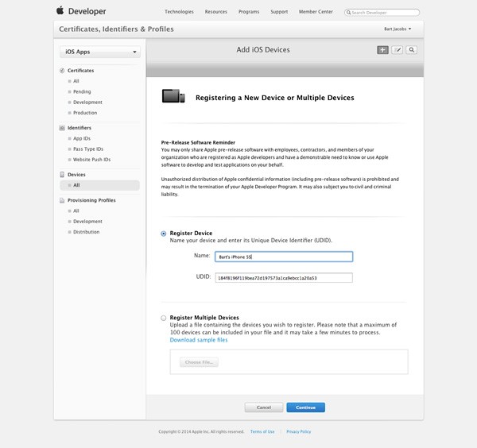Click the Identifiers heading
Viewport: 477px width, 448px height.
click(79, 128)
